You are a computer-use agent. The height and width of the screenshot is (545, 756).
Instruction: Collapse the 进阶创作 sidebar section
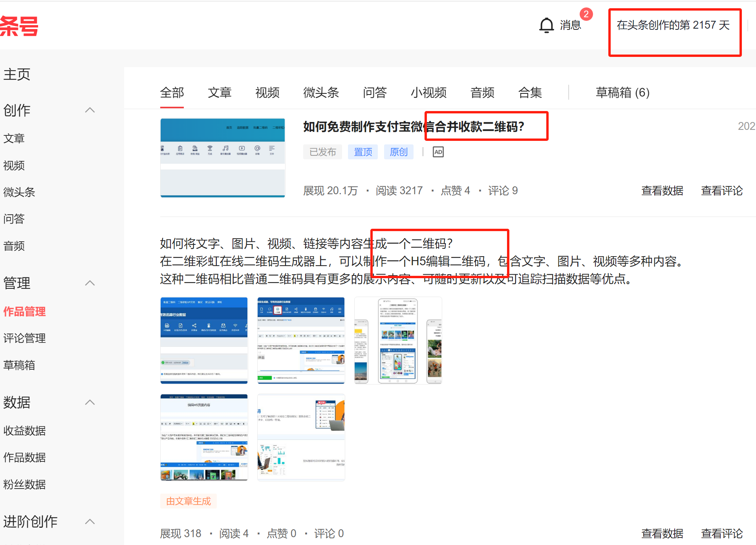(90, 521)
